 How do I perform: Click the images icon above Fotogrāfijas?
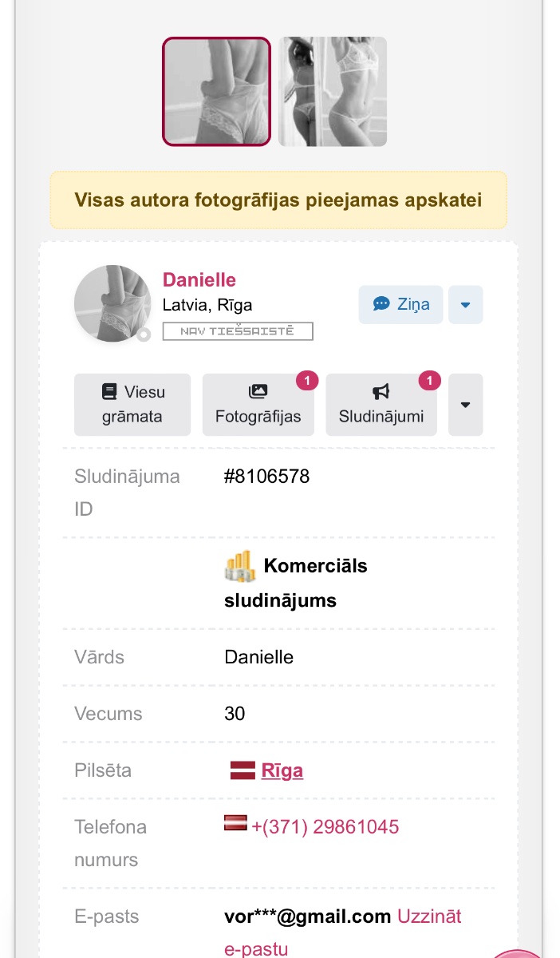tap(258, 392)
